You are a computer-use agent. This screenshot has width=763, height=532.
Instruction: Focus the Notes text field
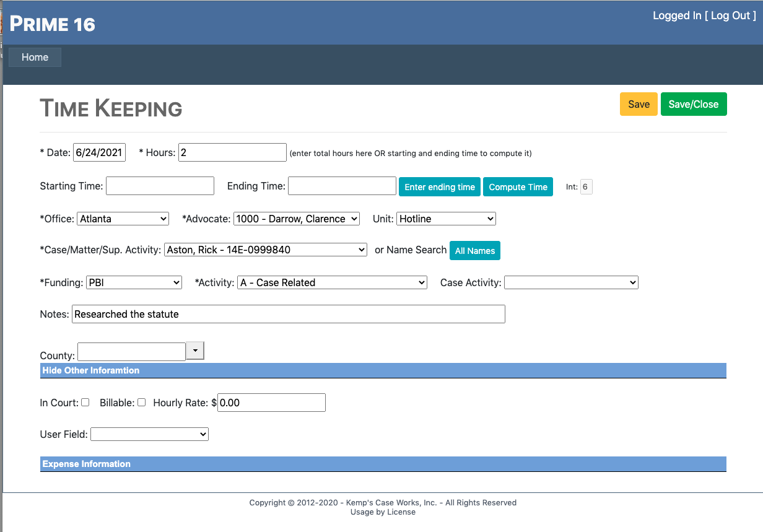(x=288, y=314)
